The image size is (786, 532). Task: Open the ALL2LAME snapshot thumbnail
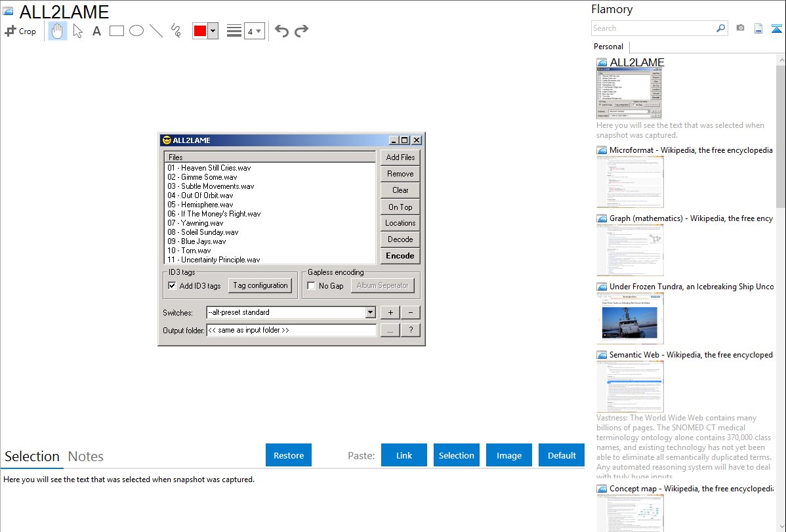629,93
